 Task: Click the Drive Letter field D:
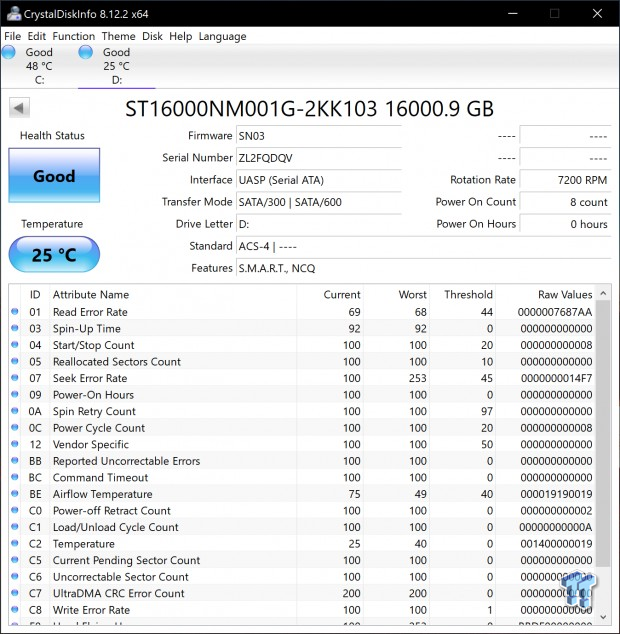(x=319, y=224)
